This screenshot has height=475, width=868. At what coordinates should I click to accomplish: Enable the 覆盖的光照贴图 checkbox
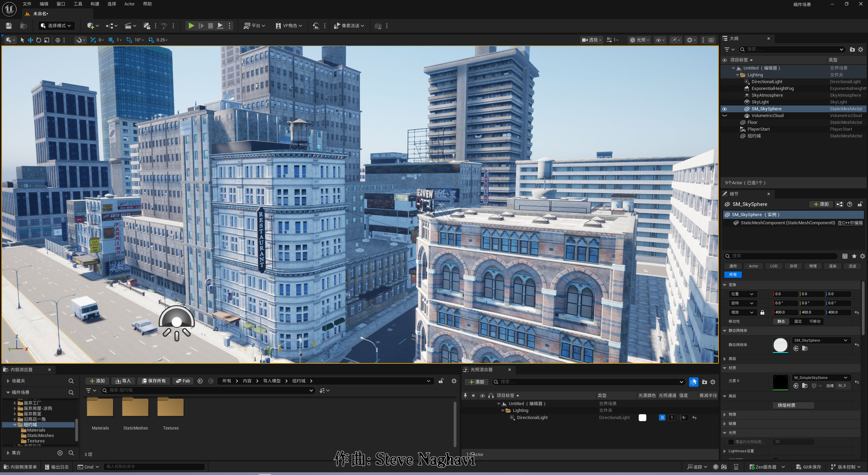[731, 442]
